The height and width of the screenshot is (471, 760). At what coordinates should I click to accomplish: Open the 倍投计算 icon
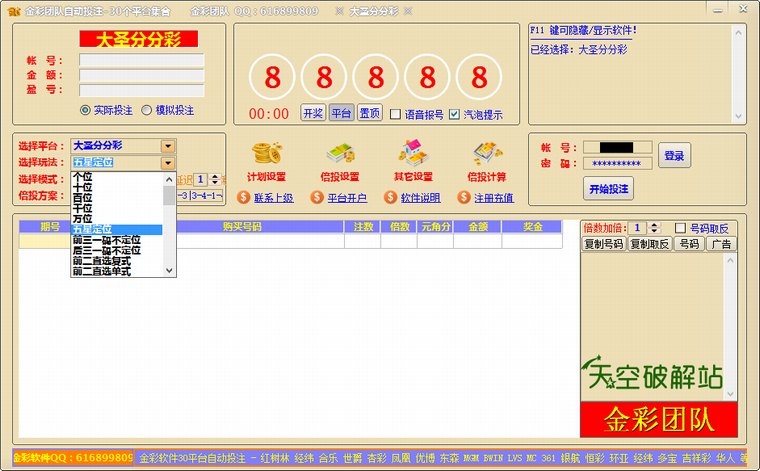[x=485, y=153]
